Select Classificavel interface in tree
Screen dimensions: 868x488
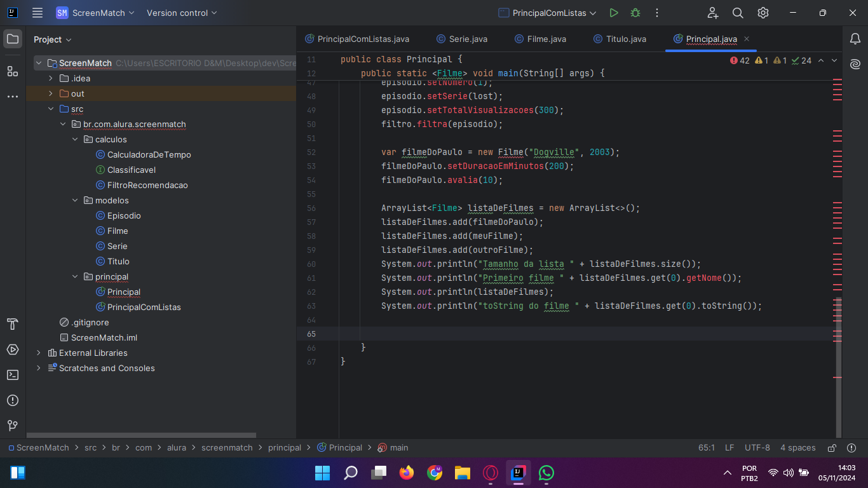point(125,170)
